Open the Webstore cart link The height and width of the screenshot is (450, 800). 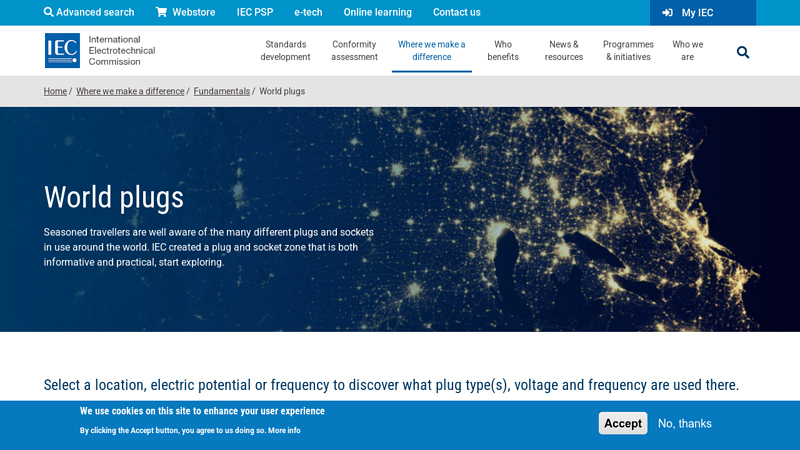tap(184, 12)
